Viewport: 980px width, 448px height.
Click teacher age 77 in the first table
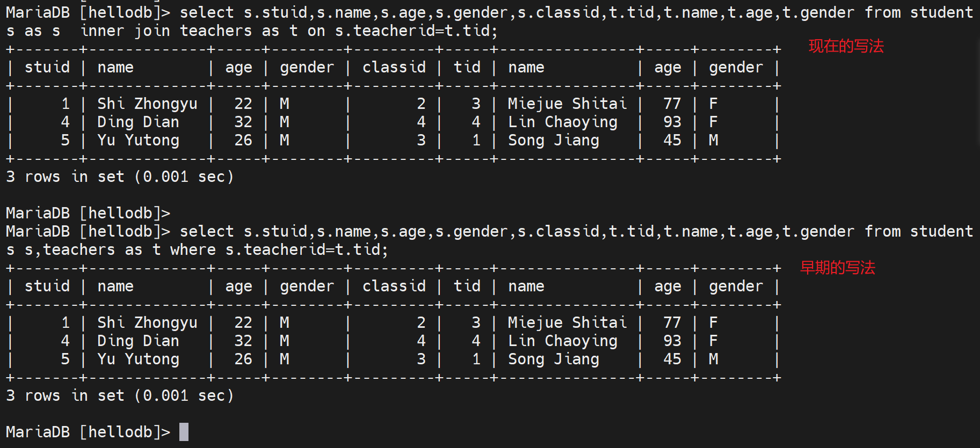672,104
